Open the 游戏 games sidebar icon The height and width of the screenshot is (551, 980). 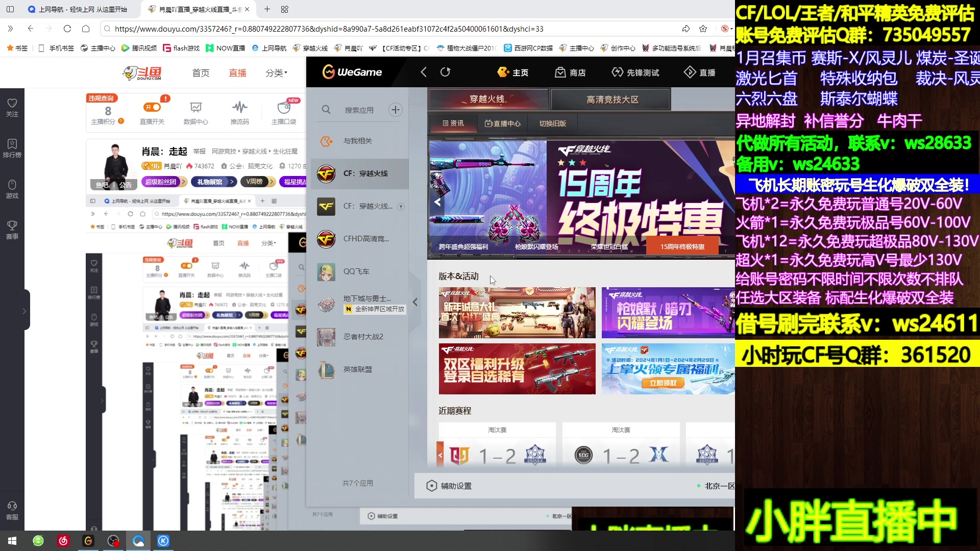[x=12, y=189]
